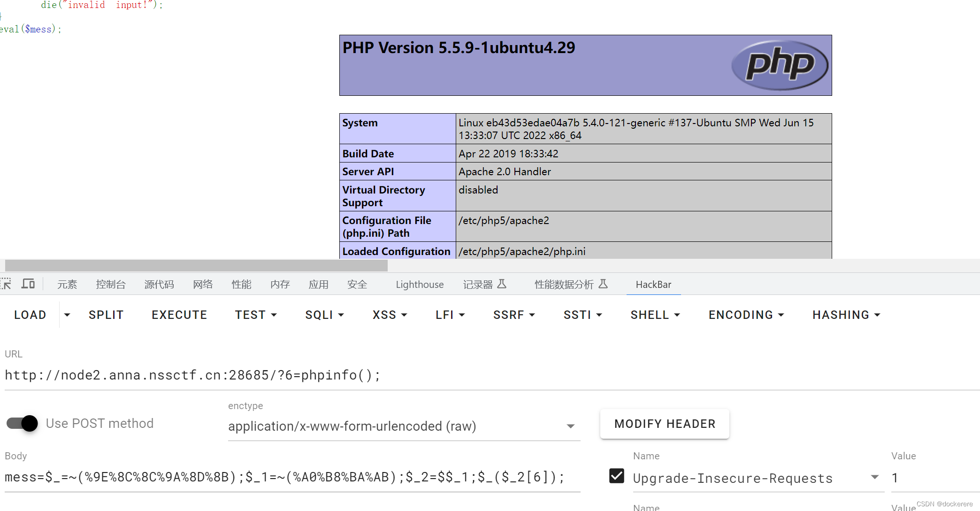Expand the HASHING menu
This screenshot has width=980, height=511.
pos(846,315)
